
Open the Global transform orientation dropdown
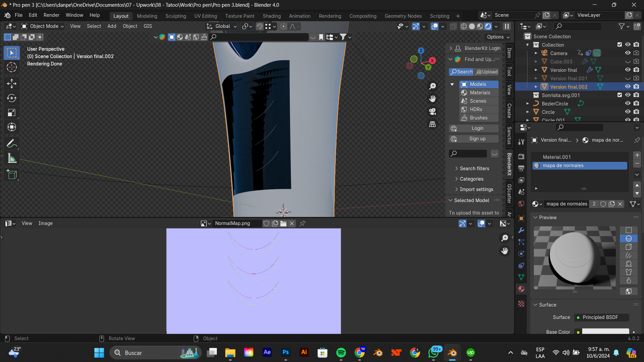point(222,26)
